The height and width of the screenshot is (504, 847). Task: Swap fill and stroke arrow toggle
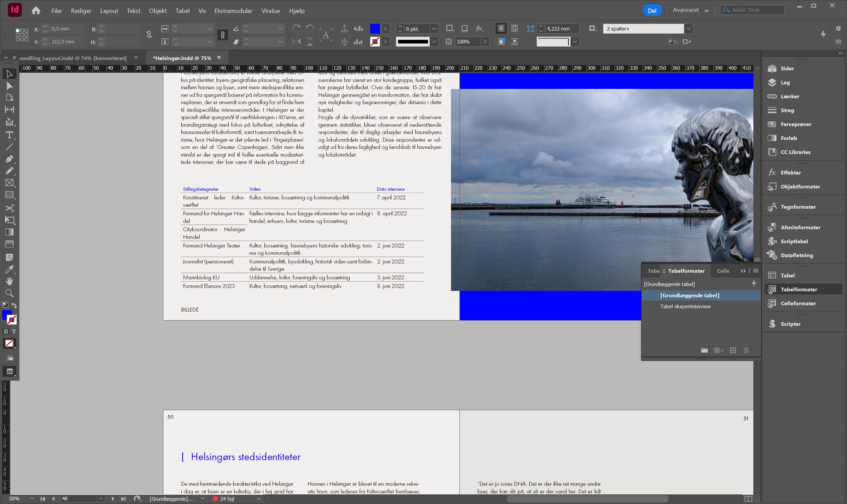[14, 305]
